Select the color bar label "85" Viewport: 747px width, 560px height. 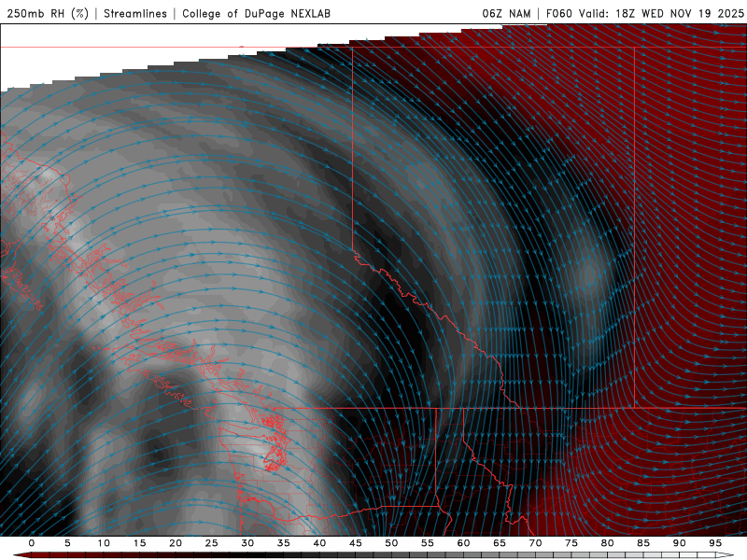click(x=642, y=543)
